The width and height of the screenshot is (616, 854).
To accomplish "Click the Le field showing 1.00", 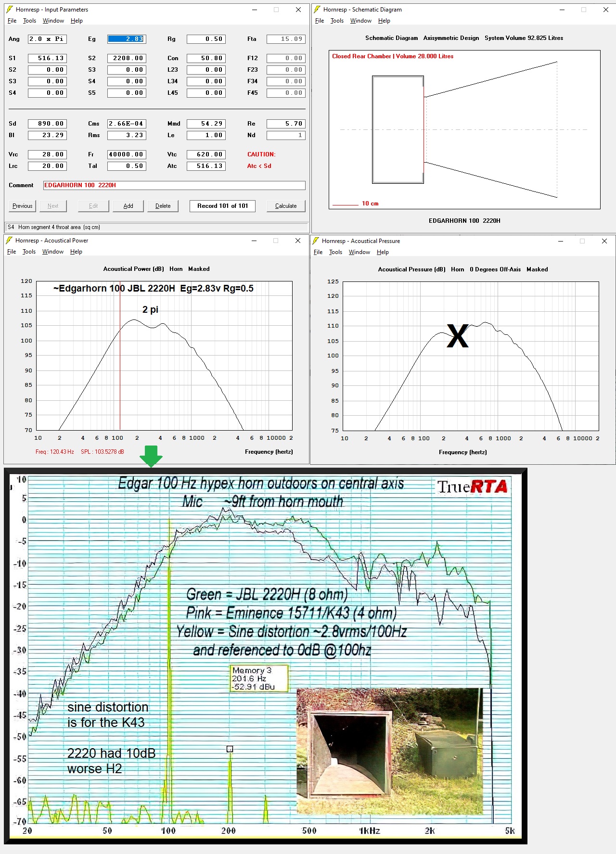I will [206, 135].
